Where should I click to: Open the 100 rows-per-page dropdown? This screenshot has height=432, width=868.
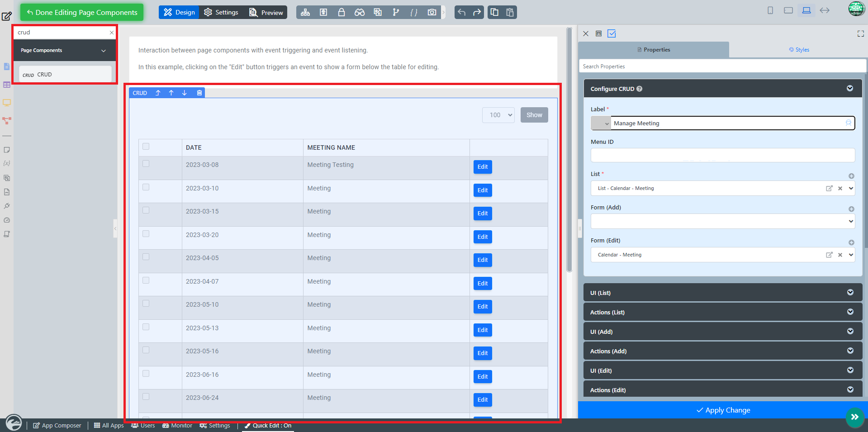point(498,115)
